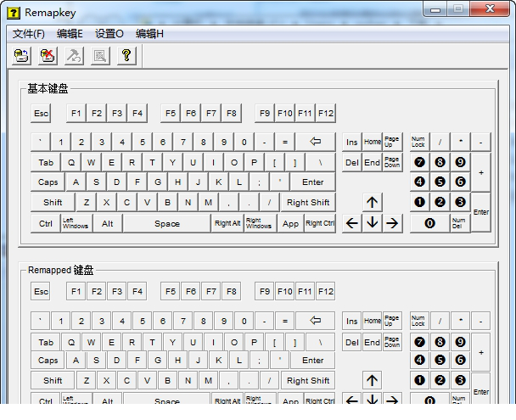Screen dimensions: 516x420
Task: Click Enter key on Remapped keyboard main block
Action: (312, 360)
